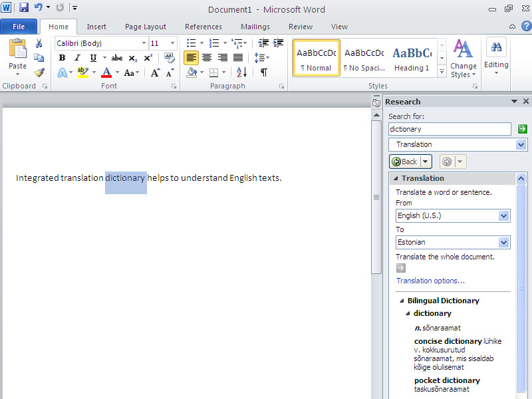Open the From language English (U.S.) dropdown
The height and width of the screenshot is (399, 532).
coord(503,215)
